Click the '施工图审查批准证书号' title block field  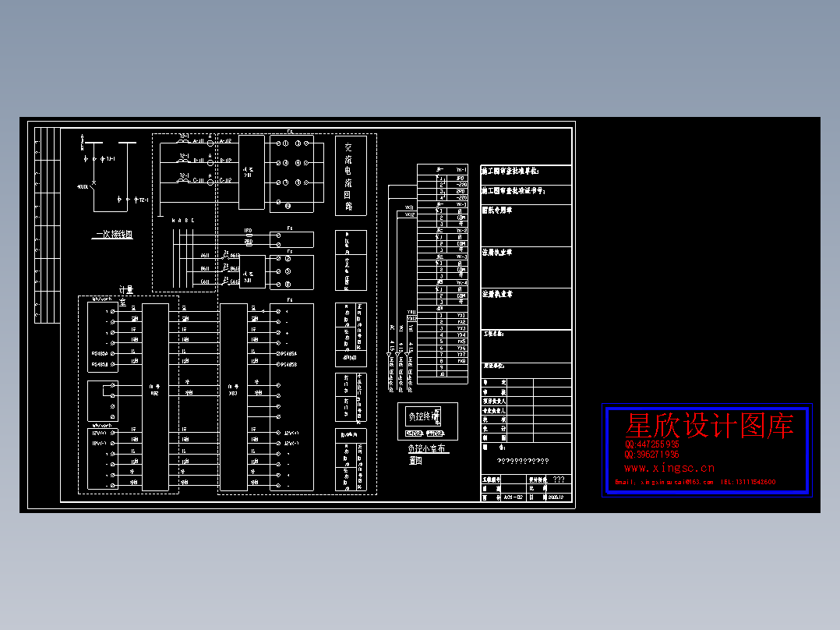[x=526, y=195]
